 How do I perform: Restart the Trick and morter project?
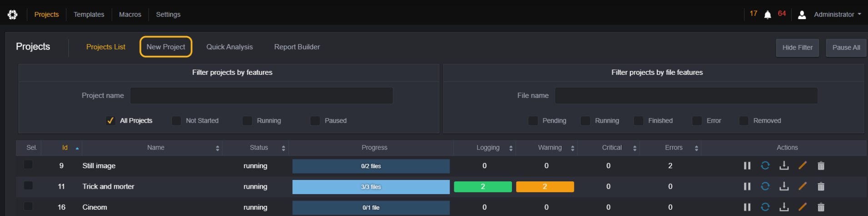point(765,186)
